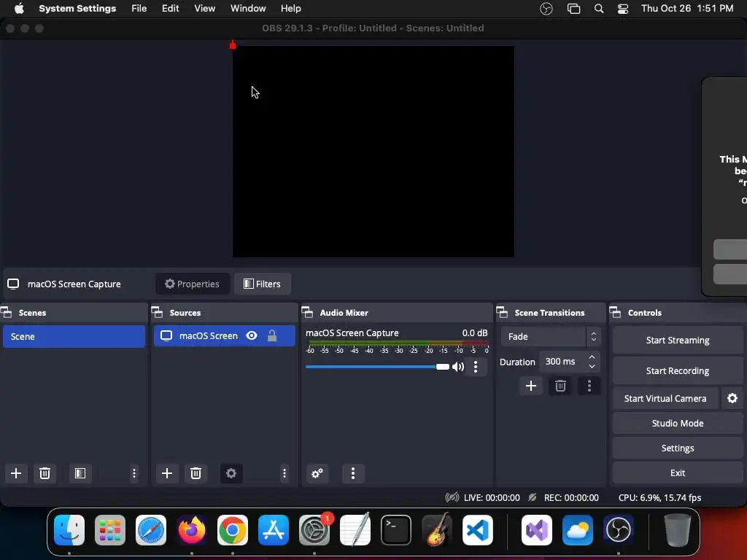Launch Visual Studio Code from Dock
This screenshot has height=560, width=747.
[x=477, y=530]
